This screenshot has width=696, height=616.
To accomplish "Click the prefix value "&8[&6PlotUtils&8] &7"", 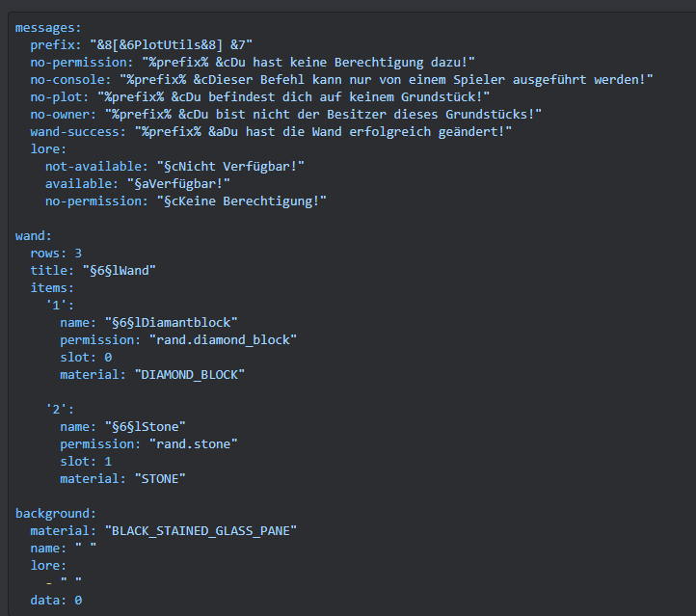I will pyautogui.click(x=172, y=44).
